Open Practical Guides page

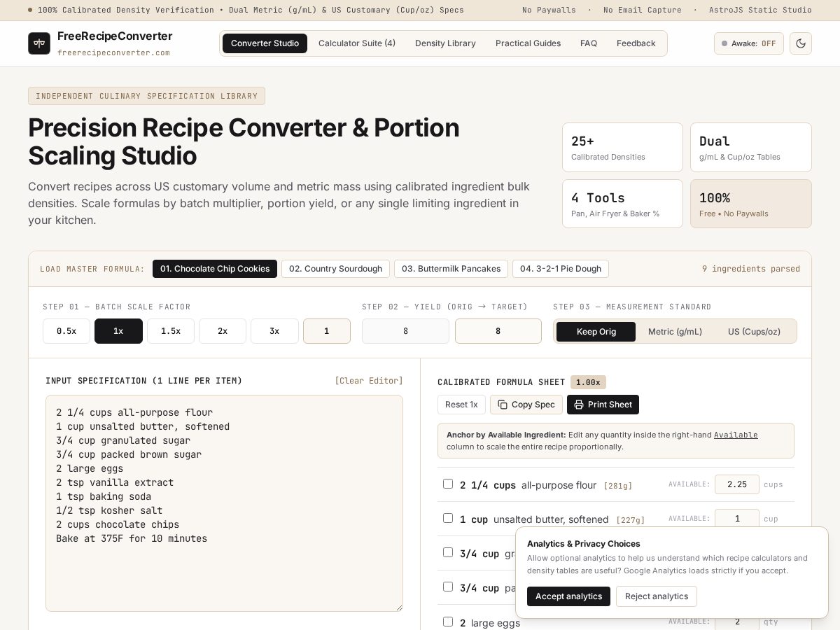tap(528, 43)
